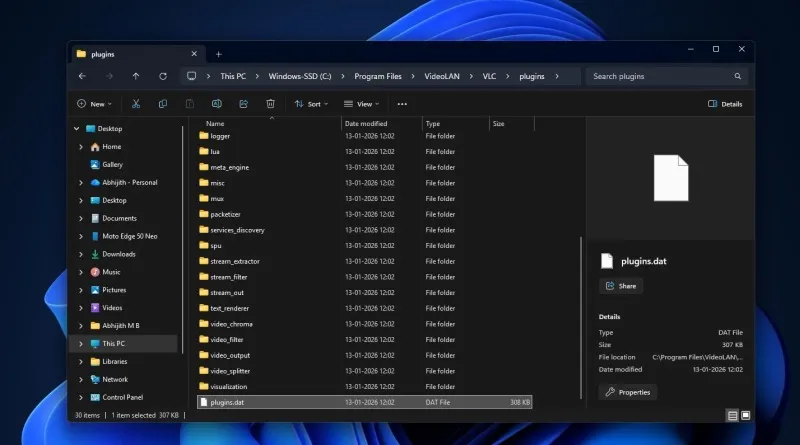Switch to details list view icon
Image resolution: width=800 pixels, height=445 pixels.
coord(732,415)
